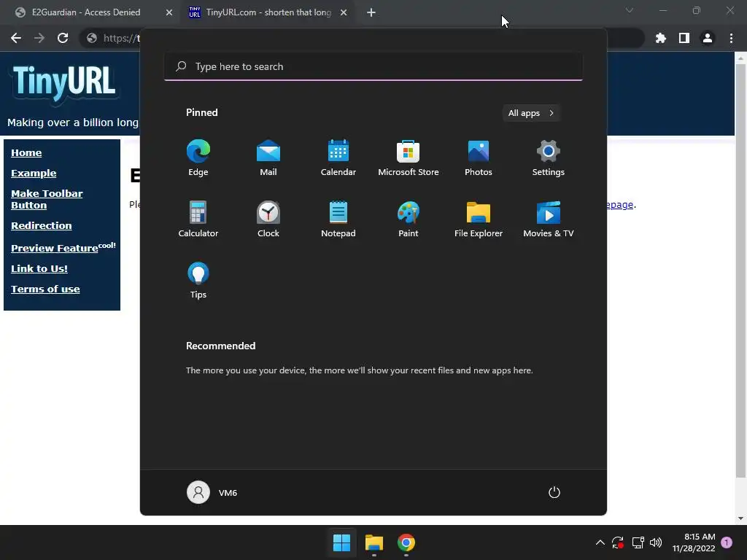
Task: Open Chrome Extensions puzzle menu
Action: (661, 38)
